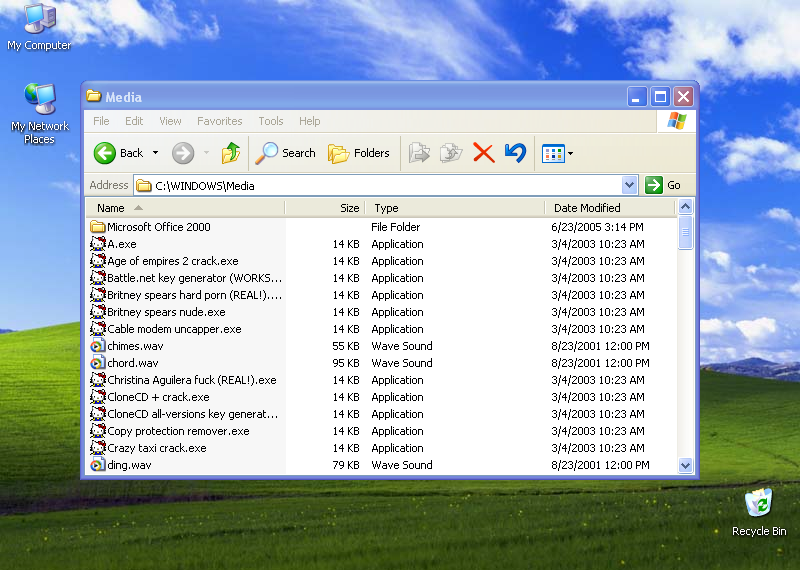Select the A.exe file icon

97,243
